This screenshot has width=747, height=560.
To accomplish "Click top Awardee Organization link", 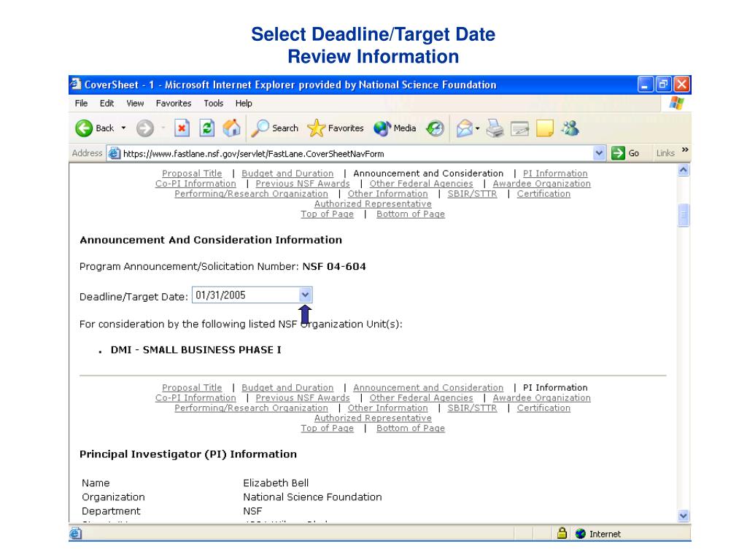I will [x=542, y=183].
